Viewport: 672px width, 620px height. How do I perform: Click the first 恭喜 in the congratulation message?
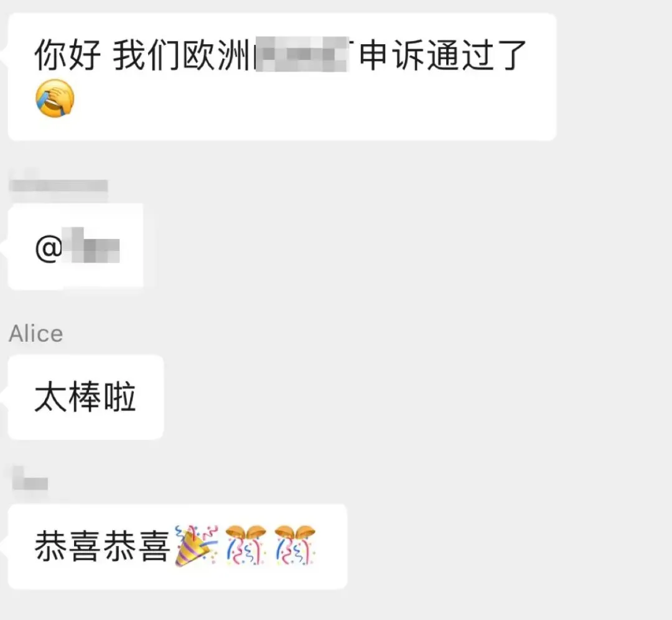[68, 546]
